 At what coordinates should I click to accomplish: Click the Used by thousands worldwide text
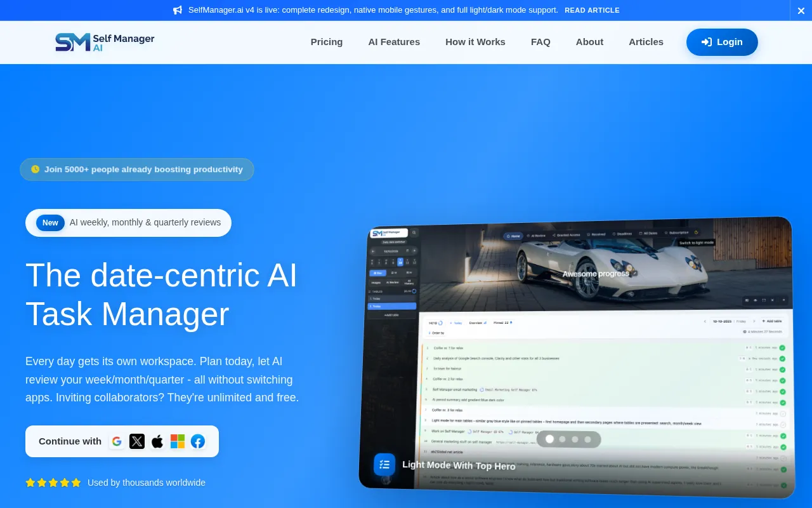pyautogui.click(x=147, y=483)
